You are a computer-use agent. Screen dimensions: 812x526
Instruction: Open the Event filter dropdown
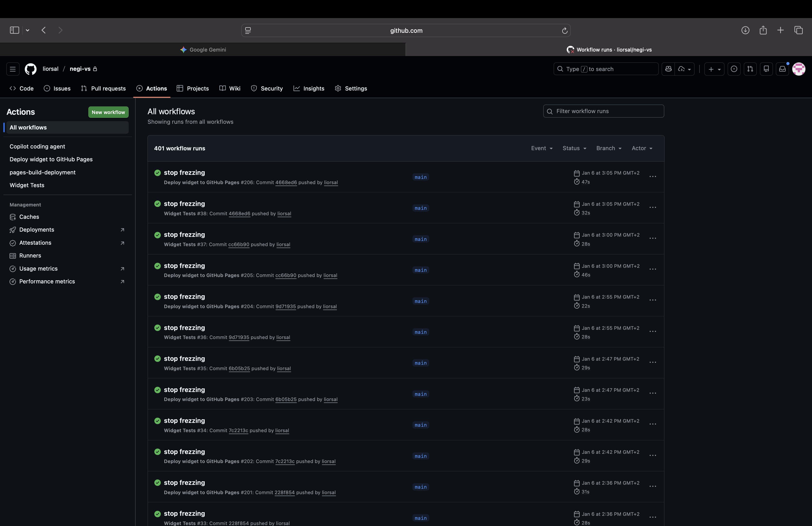[x=542, y=148]
